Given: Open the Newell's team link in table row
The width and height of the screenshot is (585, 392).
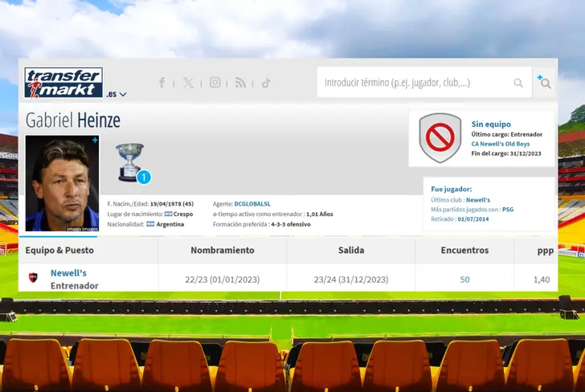Looking at the screenshot, I should click(x=68, y=273).
